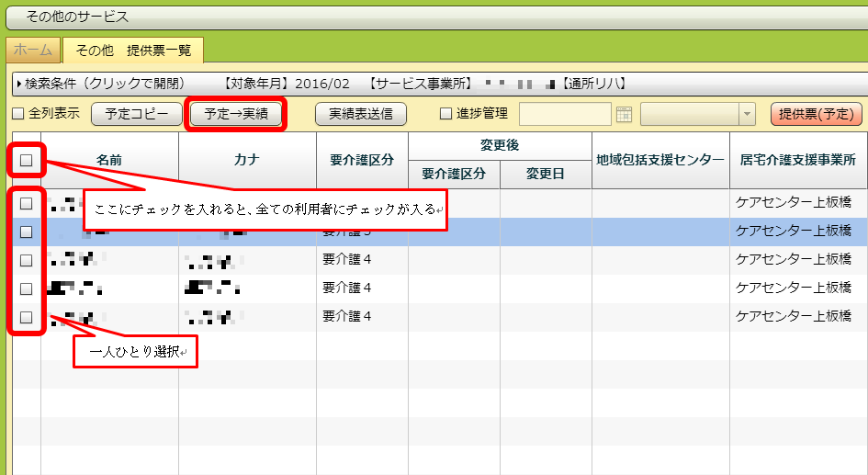Enable the 進捗管理 checkbox
Viewport: 868px width, 475px height.
pyautogui.click(x=446, y=114)
